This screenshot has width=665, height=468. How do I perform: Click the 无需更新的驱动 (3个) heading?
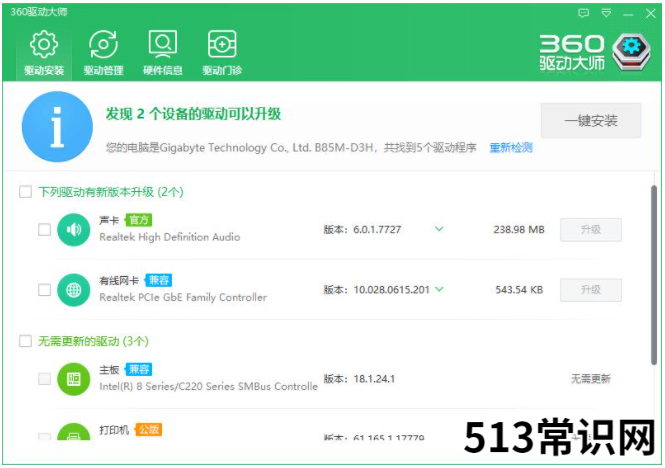click(93, 341)
